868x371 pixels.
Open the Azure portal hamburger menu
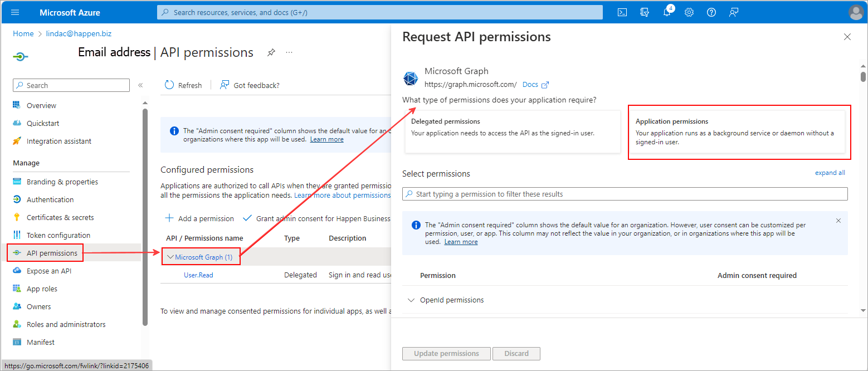tap(14, 12)
